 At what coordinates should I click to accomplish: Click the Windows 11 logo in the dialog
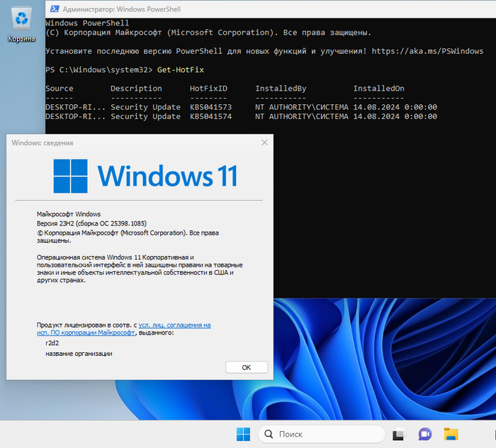[x=70, y=176]
